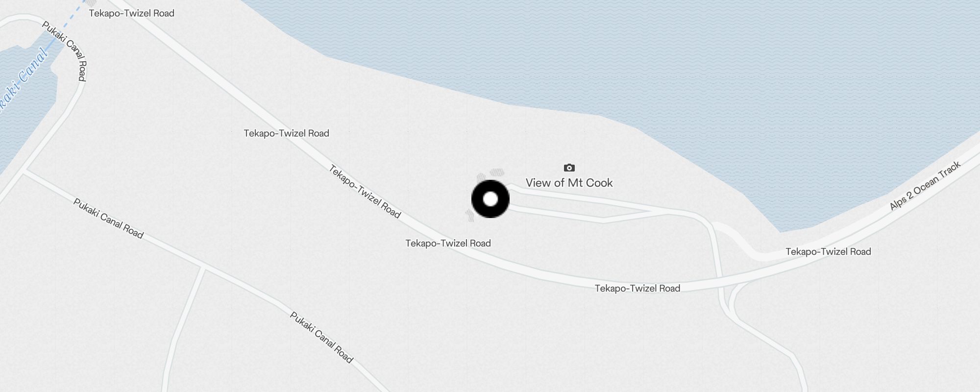
Task: Click the Pukaki Canal Road label on the left diagonal
Action: coord(108,219)
